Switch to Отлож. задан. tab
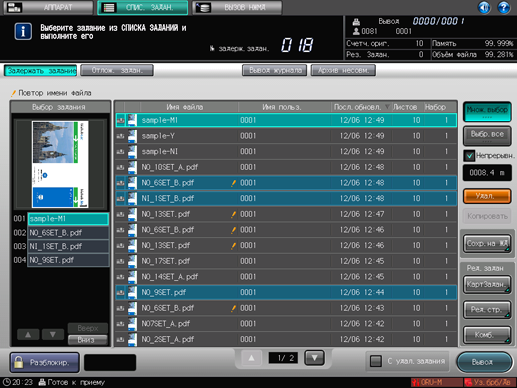The image size is (517, 388). coord(117,71)
